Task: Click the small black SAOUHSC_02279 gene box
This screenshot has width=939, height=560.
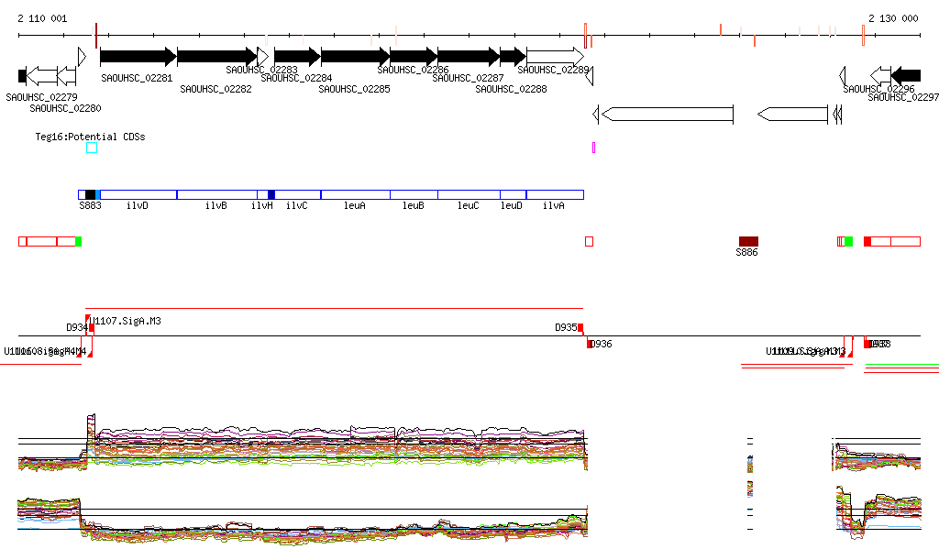Action: pos(22,76)
